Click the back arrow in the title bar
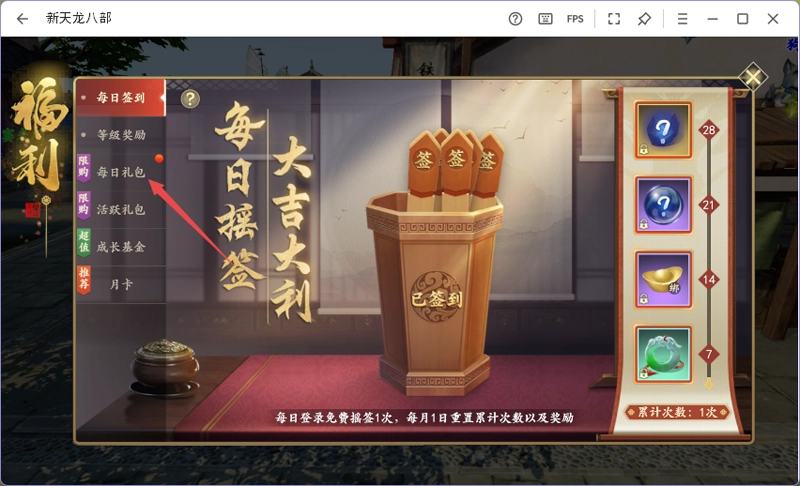 coord(22,19)
